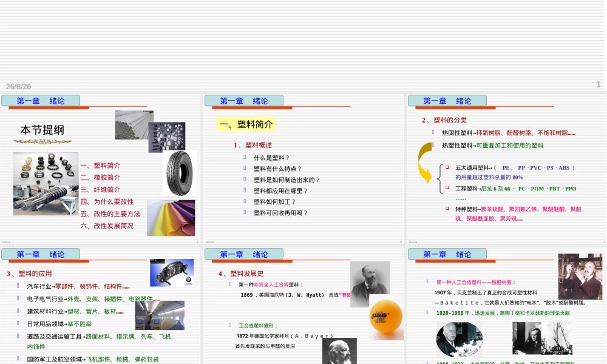Select the 1872 年德国化学家拜耳 line
Image resolution: width=607 pixels, height=364 pixels.
click(285, 336)
